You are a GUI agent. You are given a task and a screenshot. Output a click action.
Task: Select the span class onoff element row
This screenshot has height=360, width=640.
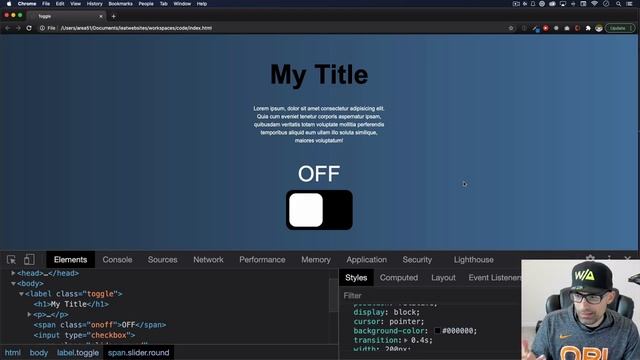pyautogui.click(x=100, y=325)
